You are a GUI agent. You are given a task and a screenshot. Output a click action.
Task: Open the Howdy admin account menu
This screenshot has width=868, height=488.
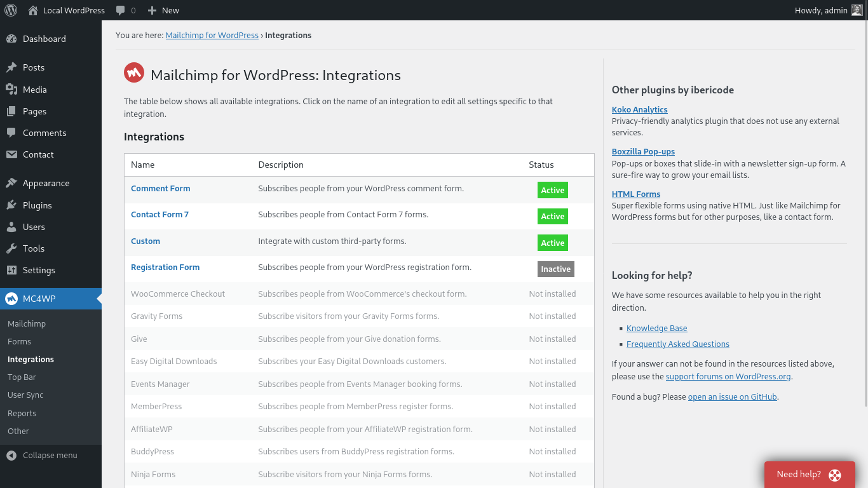click(x=820, y=10)
